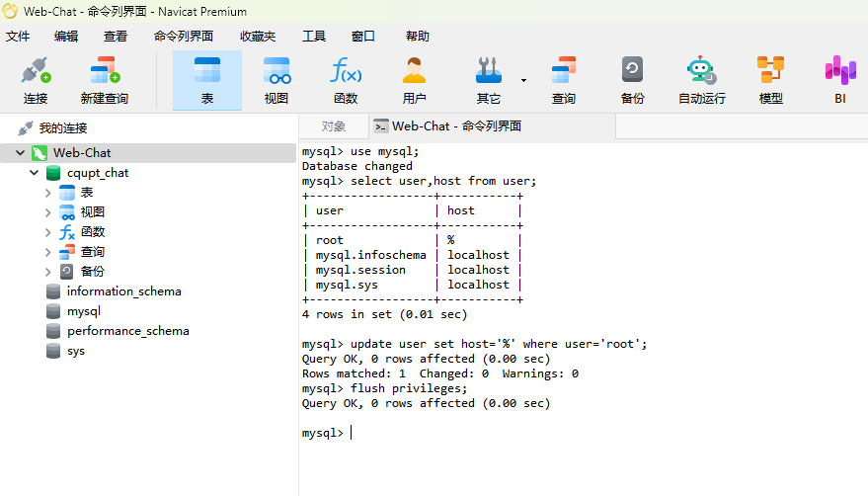Click 'select user,host from user;' command text
The image size is (868, 496).
coord(443,181)
